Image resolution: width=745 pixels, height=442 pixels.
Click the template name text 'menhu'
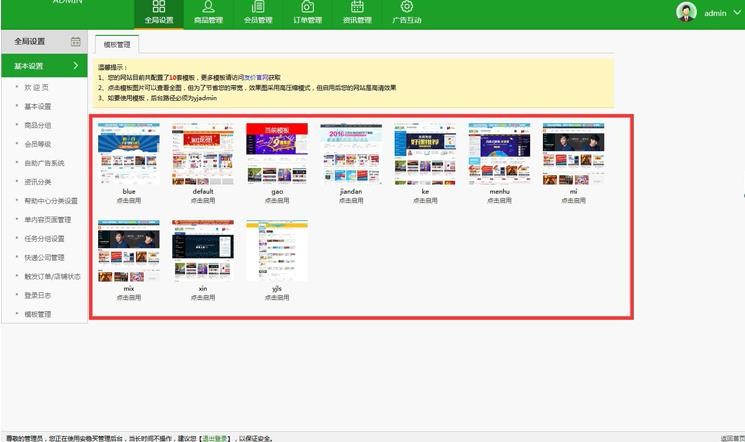point(499,192)
